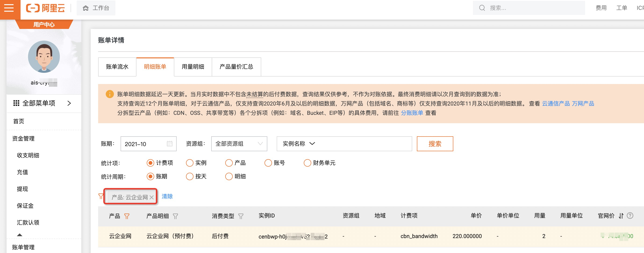Click the filter icon next to 产品明细 column

tap(175, 216)
